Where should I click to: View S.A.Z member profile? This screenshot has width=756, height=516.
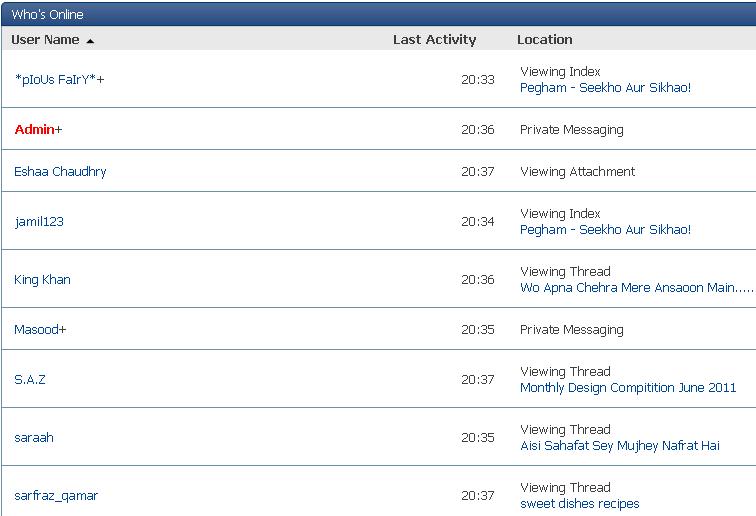click(x=30, y=380)
